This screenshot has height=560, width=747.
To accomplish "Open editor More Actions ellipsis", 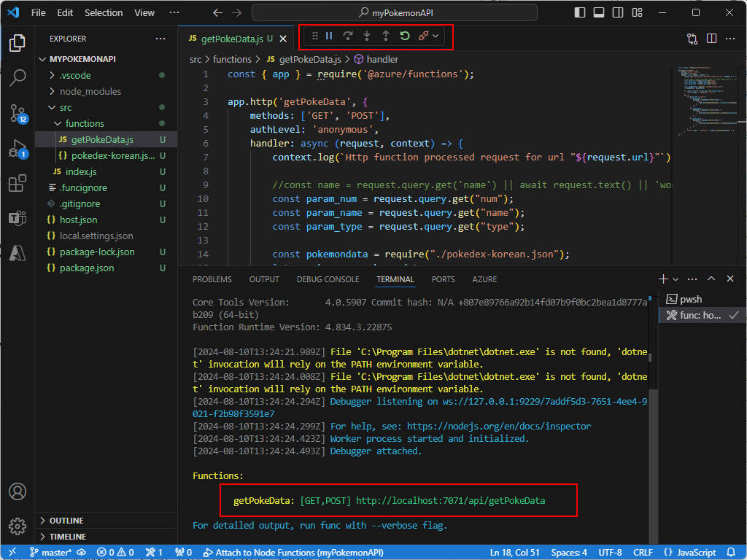I will click(x=730, y=39).
